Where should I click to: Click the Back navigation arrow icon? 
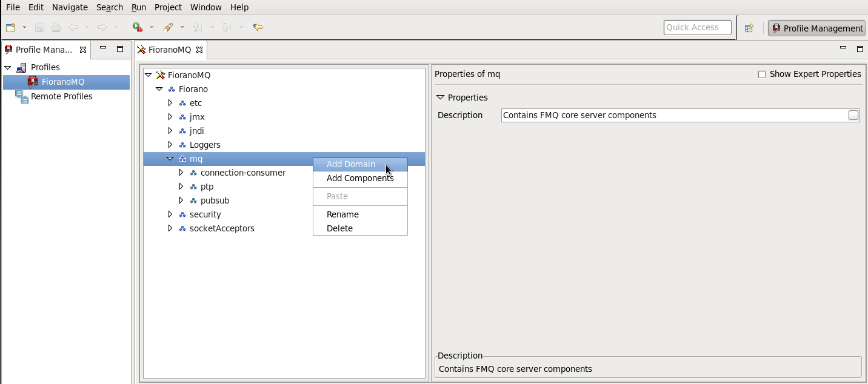pyautogui.click(x=73, y=27)
